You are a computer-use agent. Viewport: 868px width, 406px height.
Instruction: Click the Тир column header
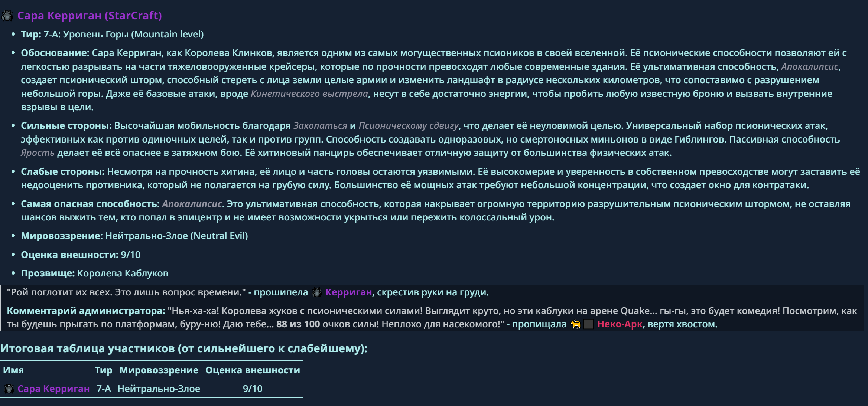(x=104, y=370)
